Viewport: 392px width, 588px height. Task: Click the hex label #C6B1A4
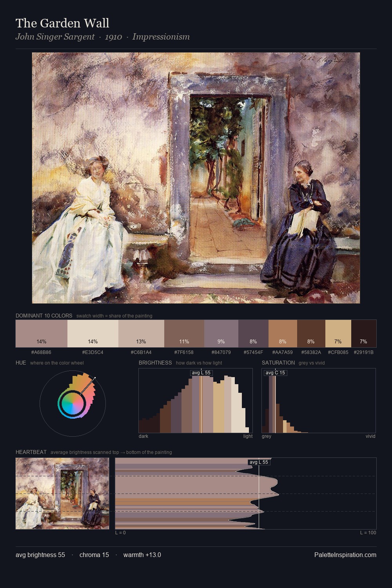(x=141, y=352)
